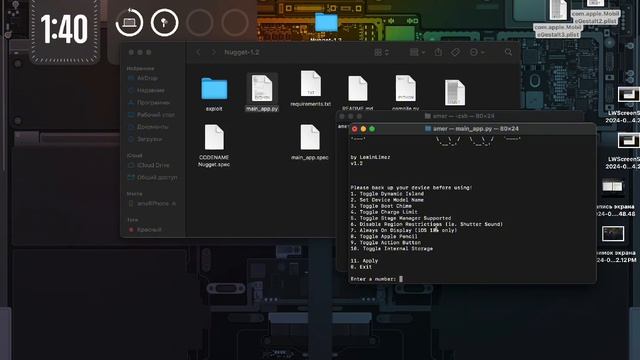Select the exploit folder icon
Image resolution: width=640 pixels, height=360 pixels.
pos(214,89)
